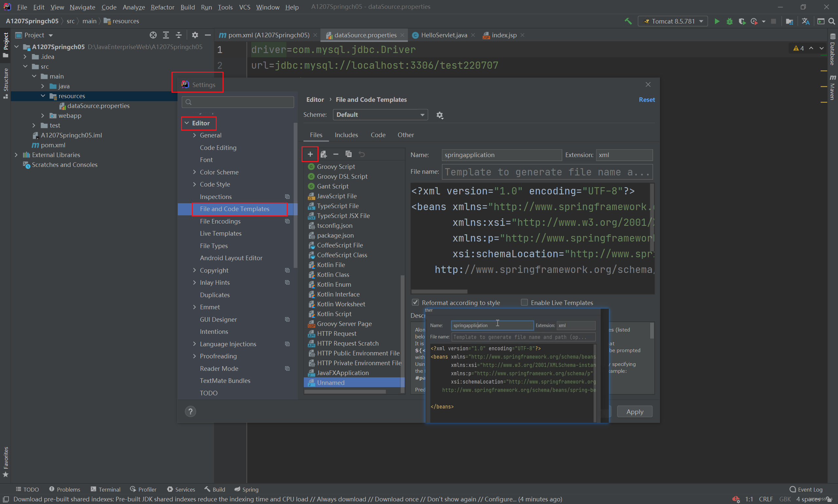Image resolution: width=838 pixels, height=504 pixels.
Task: Open the Refactor menu
Action: 162,7
